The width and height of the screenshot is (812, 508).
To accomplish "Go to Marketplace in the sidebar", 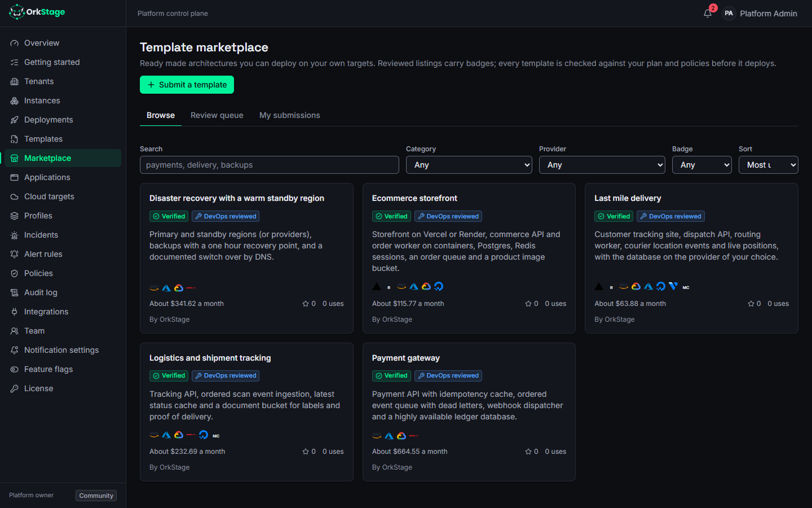I will pos(63,158).
